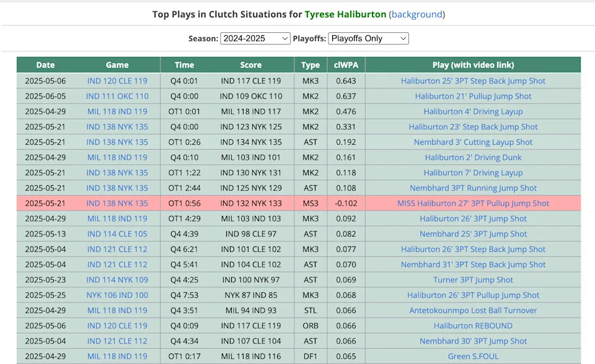595x364 pixels.
Task: Open IND 120 CLE 119 game in the 0.643 row
Action: [117, 80]
